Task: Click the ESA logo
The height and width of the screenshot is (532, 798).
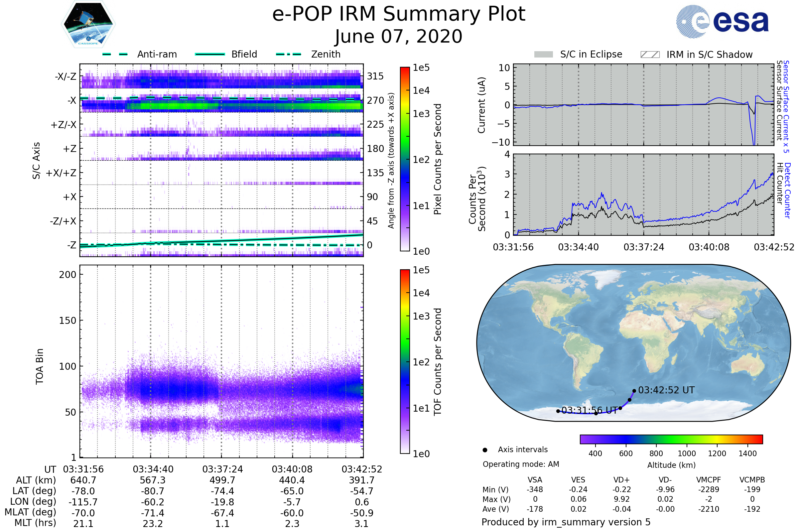Action: pyautogui.click(x=722, y=22)
